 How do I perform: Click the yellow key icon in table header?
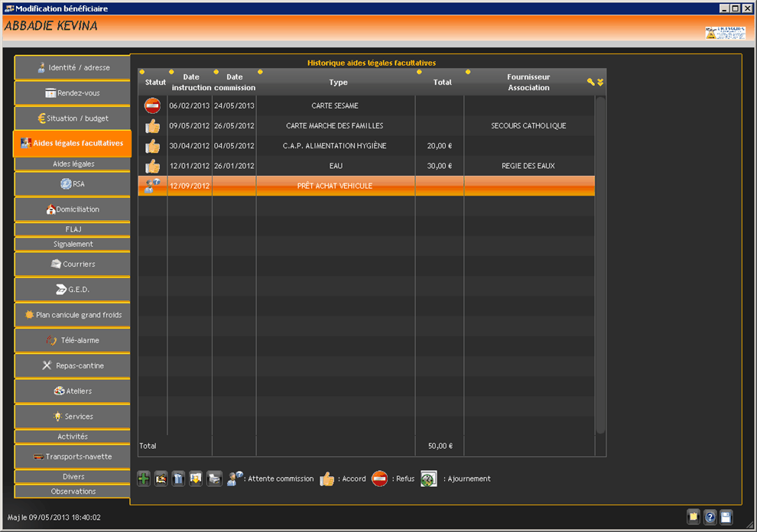(590, 82)
